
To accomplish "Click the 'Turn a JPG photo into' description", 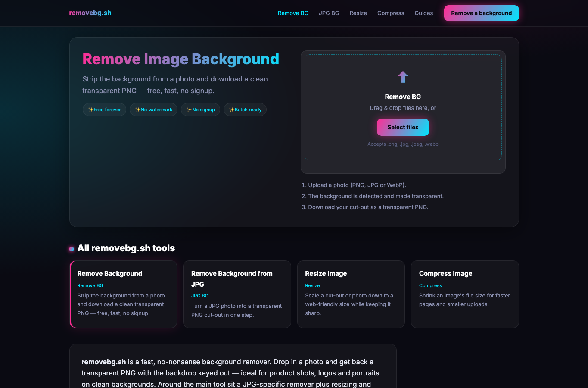I will (x=236, y=310).
